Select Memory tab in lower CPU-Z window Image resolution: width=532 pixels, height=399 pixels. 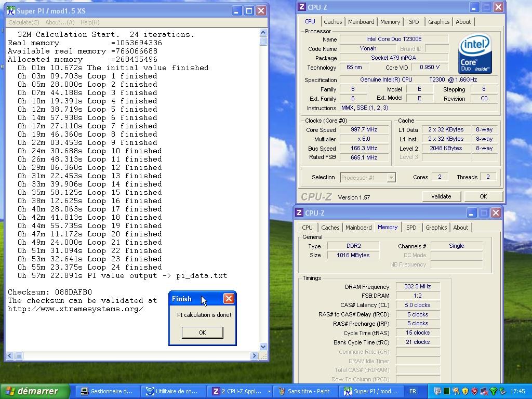[388, 227]
